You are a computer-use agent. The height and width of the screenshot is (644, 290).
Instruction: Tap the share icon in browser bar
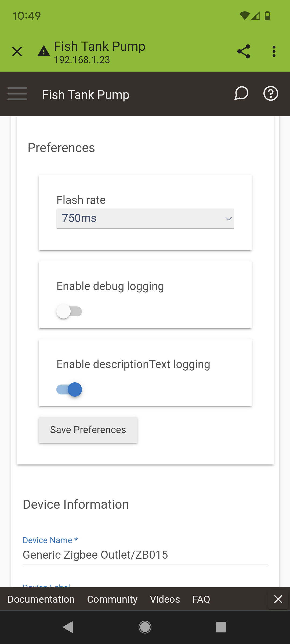click(x=244, y=52)
